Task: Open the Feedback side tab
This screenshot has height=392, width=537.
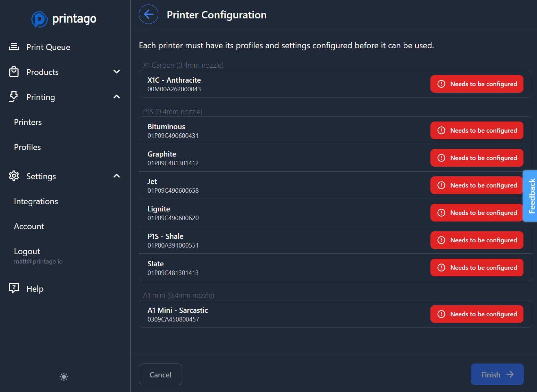Action: (530, 196)
